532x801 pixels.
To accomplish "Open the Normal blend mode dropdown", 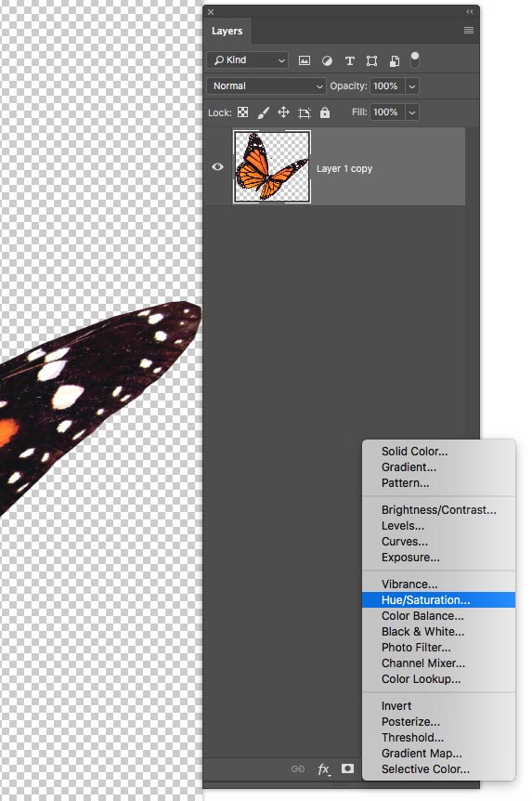I will 266,85.
